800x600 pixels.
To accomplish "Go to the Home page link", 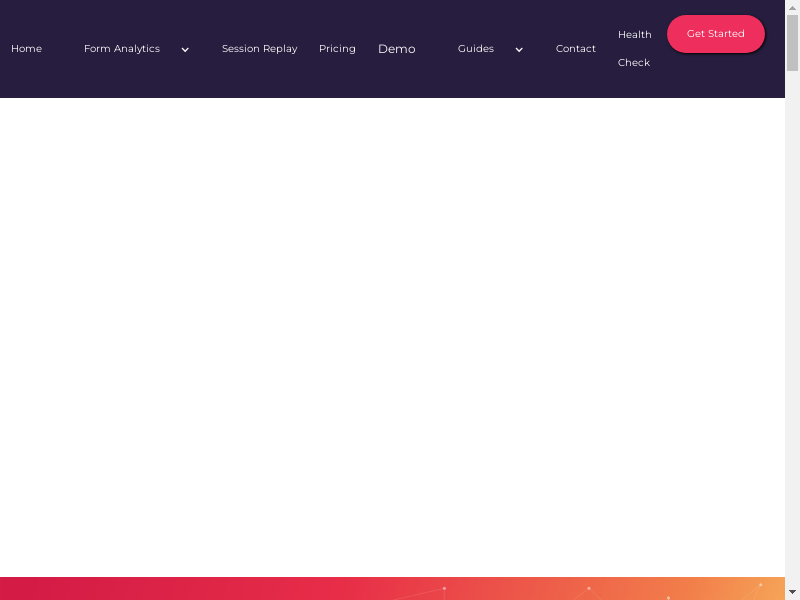I will (x=26, y=49).
